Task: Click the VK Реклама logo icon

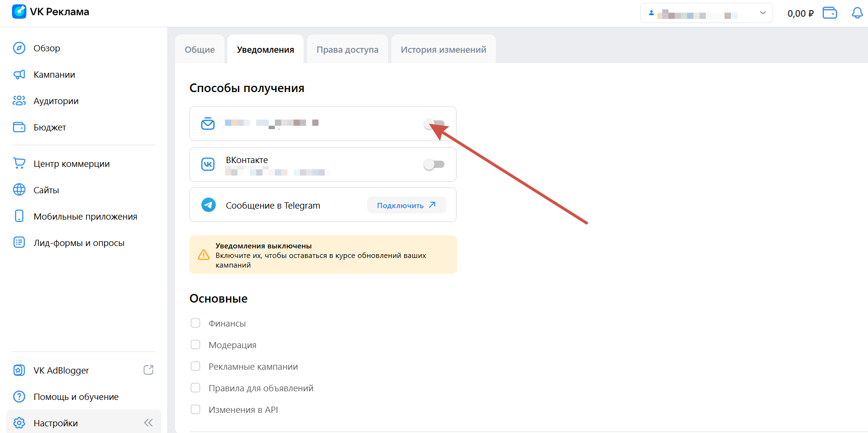Action: click(19, 12)
